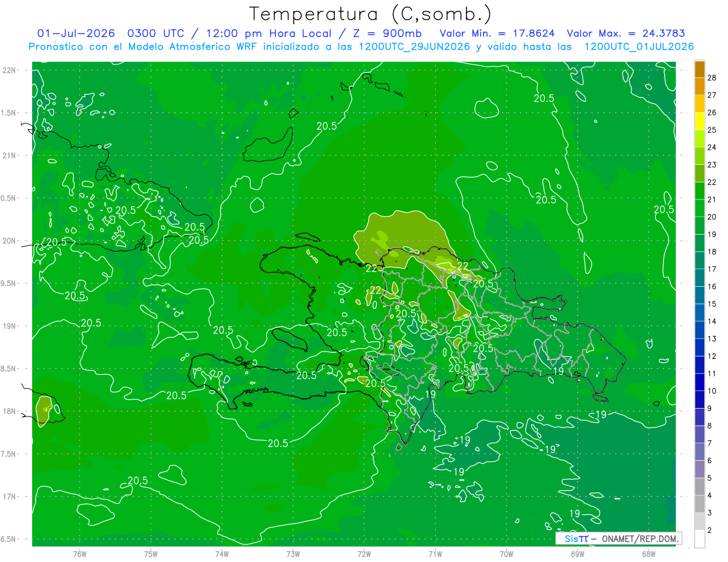Click the "1.5N" latitude axis label
728x562 pixels.
click(9, 113)
